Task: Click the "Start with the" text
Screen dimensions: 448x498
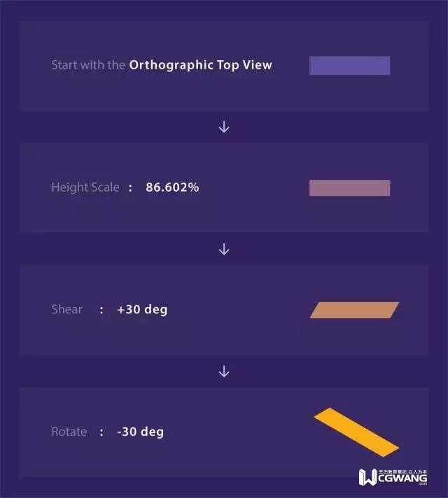Action: (88, 65)
